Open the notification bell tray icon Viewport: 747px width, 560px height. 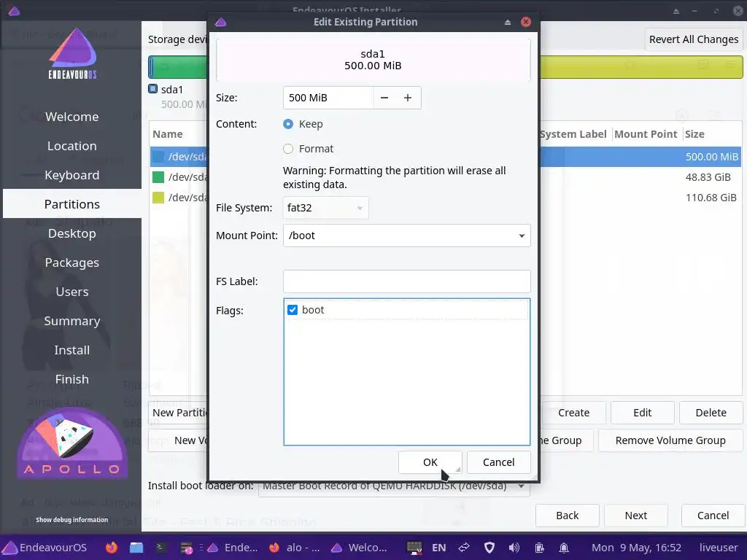coord(564,548)
